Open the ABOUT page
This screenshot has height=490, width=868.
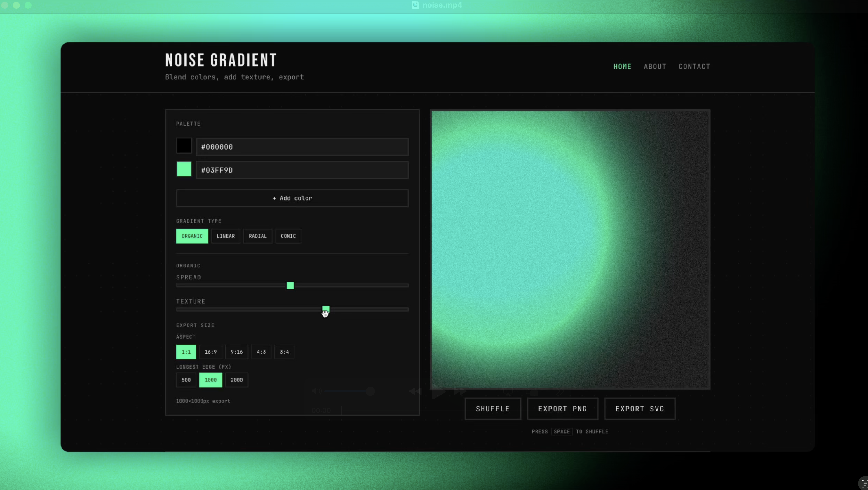click(654, 67)
